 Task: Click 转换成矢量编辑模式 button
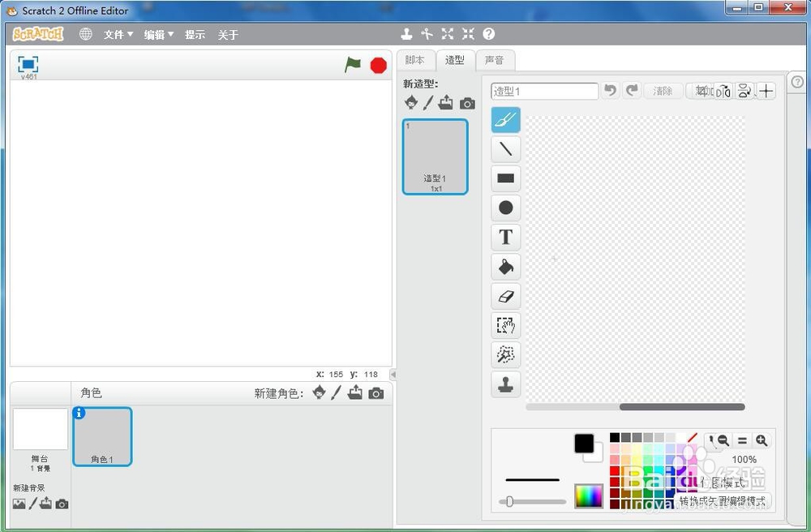(723, 501)
